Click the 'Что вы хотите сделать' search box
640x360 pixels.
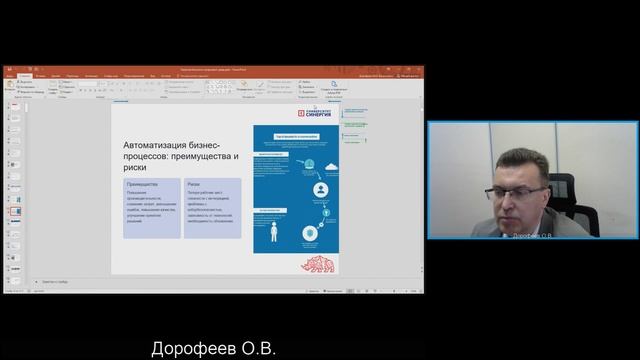tap(194, 76)
